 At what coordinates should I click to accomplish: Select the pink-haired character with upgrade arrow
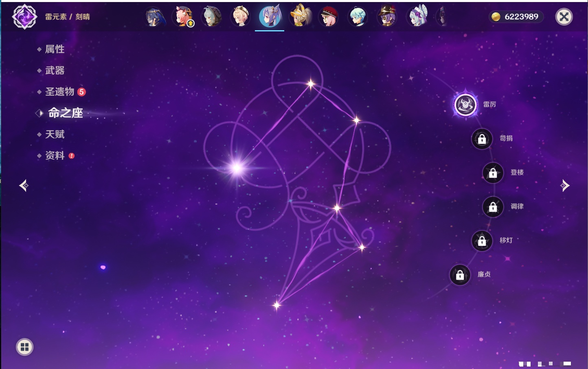pos(183,17)
